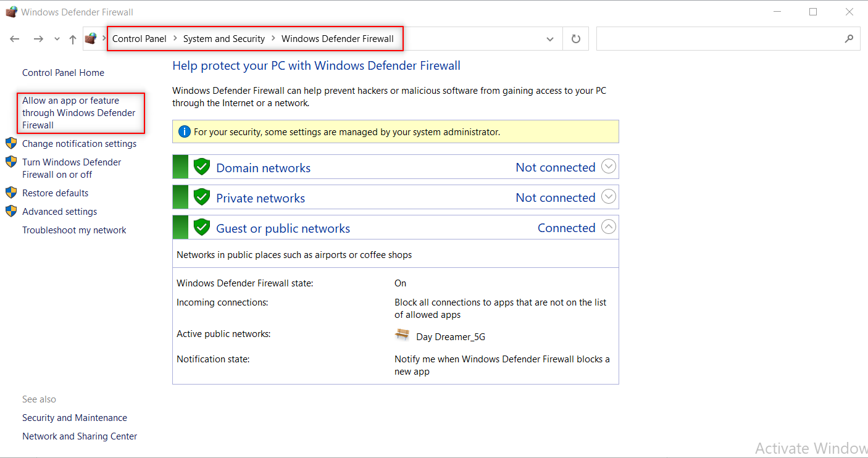Open Allow an app or feature link
The image size is (868, 458).
point(79,112)
